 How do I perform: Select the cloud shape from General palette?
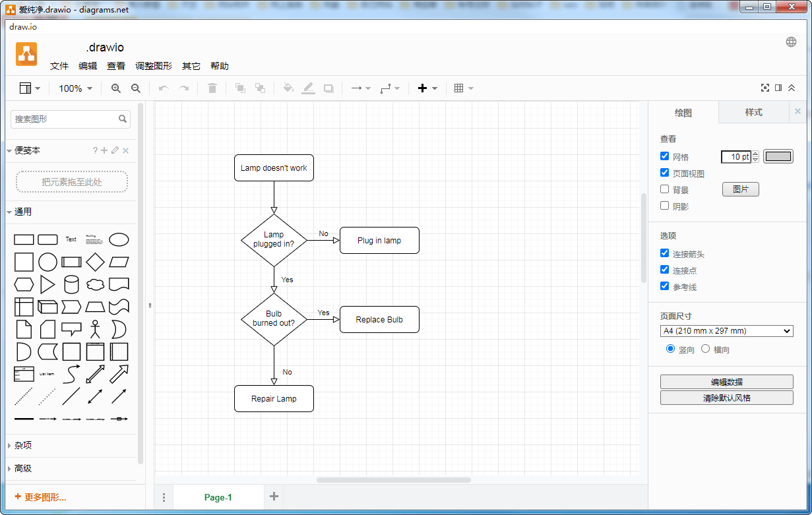coord(95,285)
